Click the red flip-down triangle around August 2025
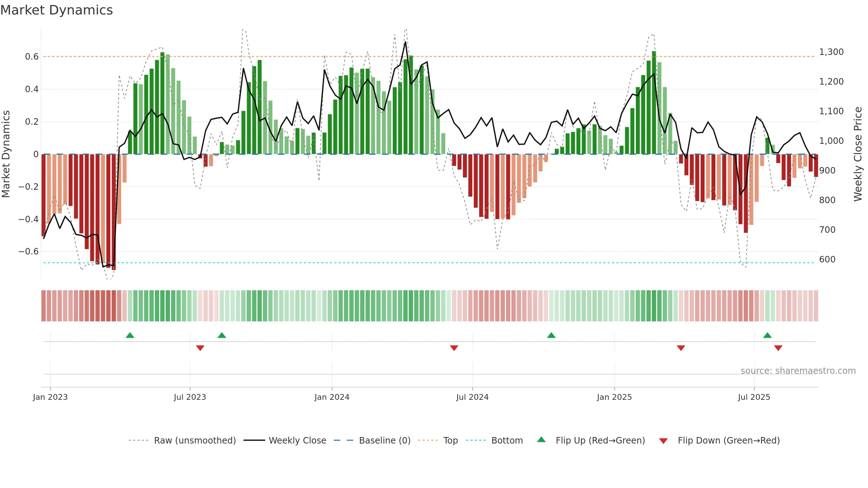This screenshot has height=488, width=868. [x=778, y=348]
